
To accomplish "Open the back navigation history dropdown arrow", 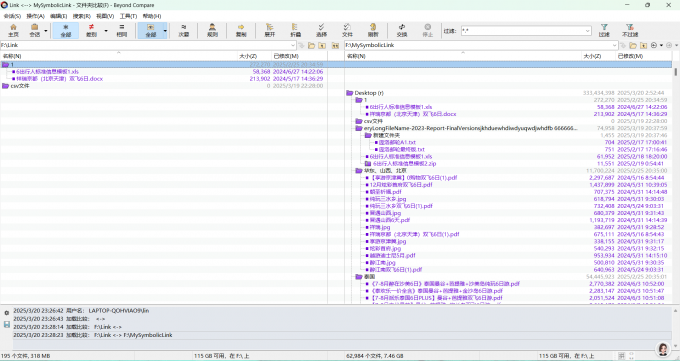I will click(x=661, y=45).
